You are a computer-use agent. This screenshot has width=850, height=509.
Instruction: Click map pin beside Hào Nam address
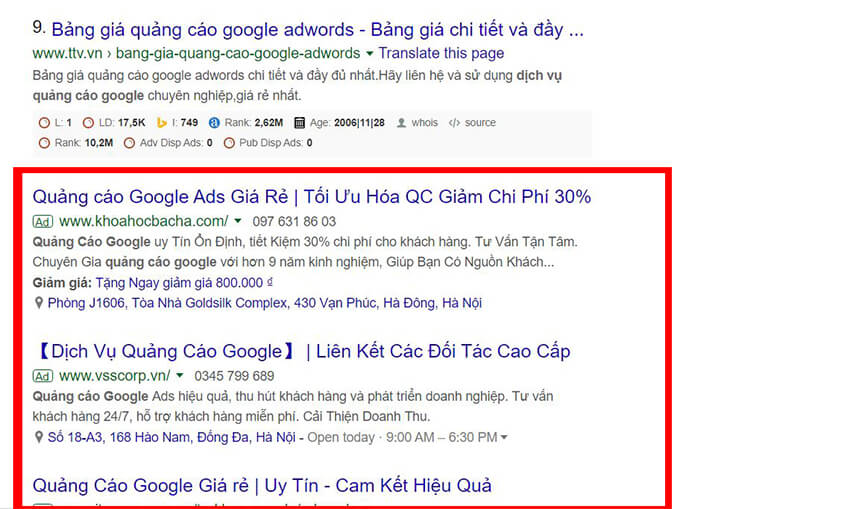(x=38, y=437)
